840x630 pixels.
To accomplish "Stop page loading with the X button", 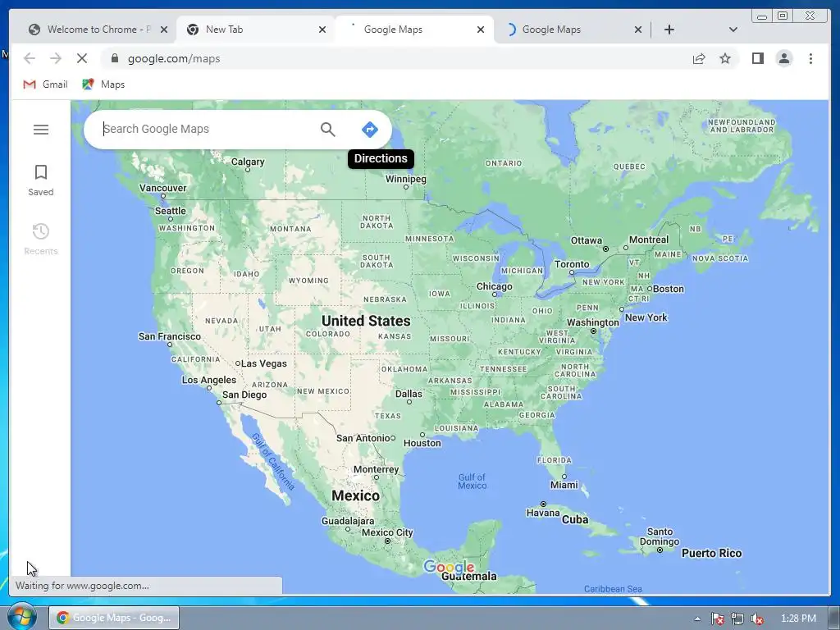I will tap(82, 58).
